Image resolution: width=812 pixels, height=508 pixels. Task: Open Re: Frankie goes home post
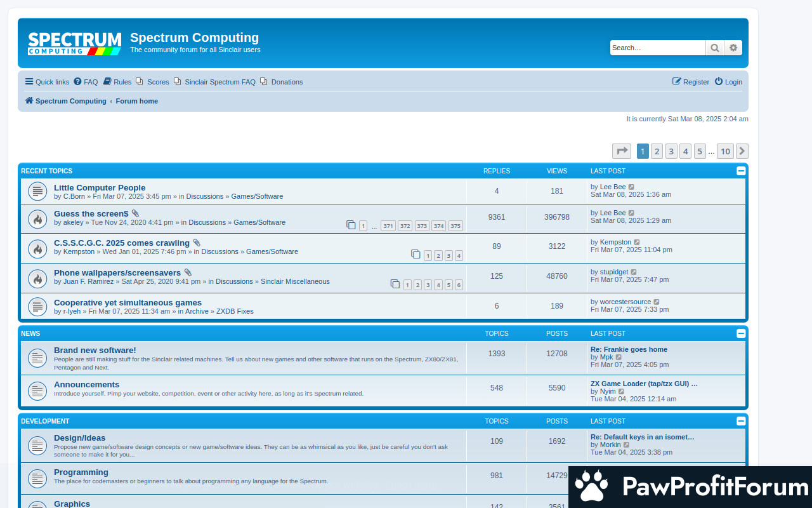click(x=629, y=349)
